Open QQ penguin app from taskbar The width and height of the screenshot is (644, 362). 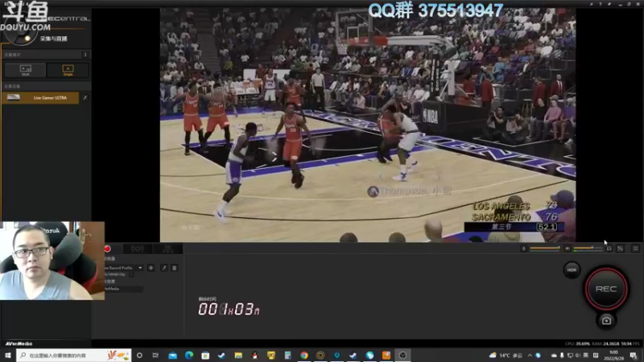click(x=254, y=355)
